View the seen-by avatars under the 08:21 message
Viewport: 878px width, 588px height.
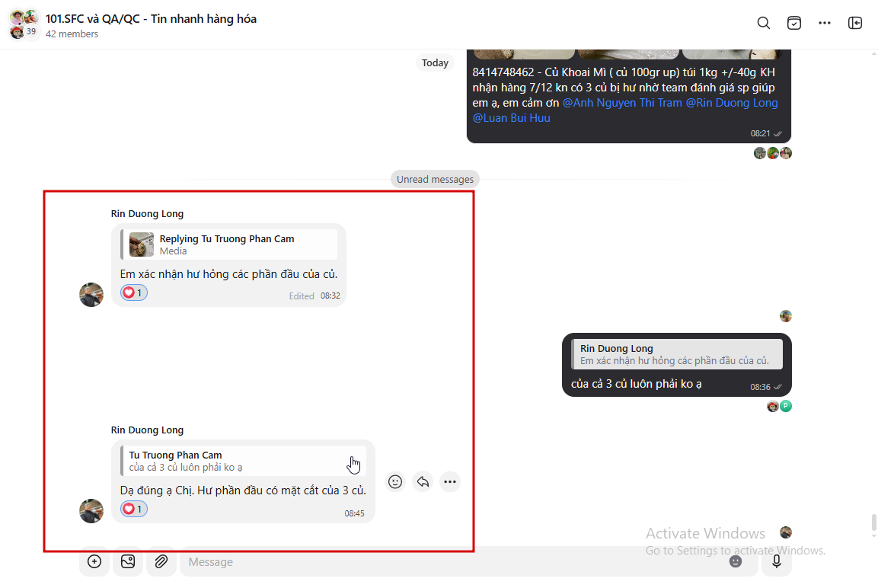pyautogui.click(x=773, y=153)
